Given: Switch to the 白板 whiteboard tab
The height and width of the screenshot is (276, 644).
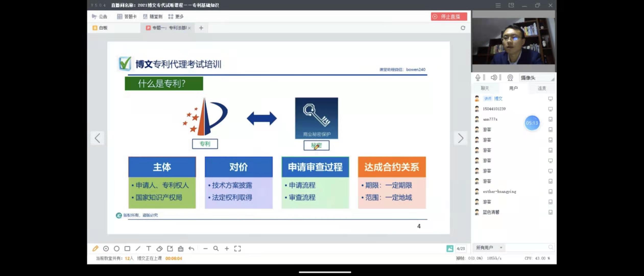Looking at the screenshot, I should pyautogui.click(x=100, y=28).
